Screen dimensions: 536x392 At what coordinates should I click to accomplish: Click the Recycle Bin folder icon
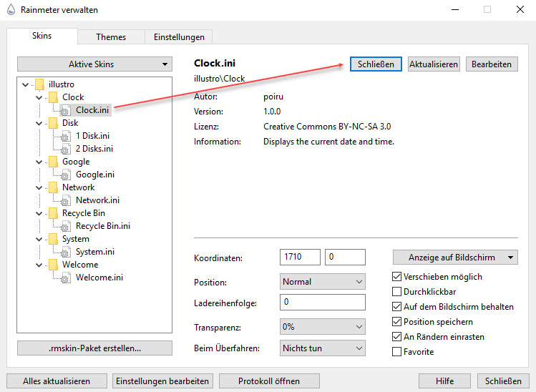pos(54,213)
